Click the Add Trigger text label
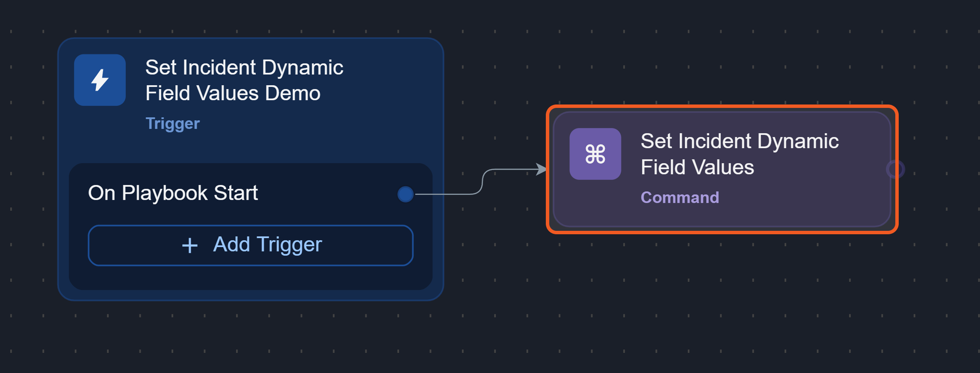Image resolution: width=980 pixels, height=373 pixels. (267, 245)
